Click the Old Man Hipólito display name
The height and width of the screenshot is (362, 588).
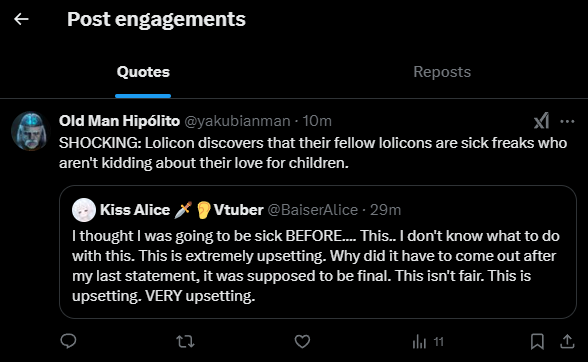click(x=119, y=121)
